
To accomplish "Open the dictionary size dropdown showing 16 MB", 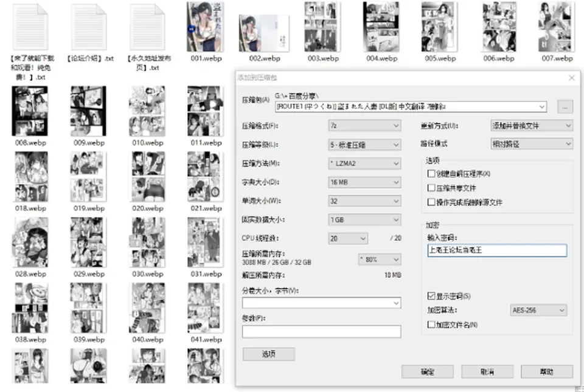I will pos(364,182).
